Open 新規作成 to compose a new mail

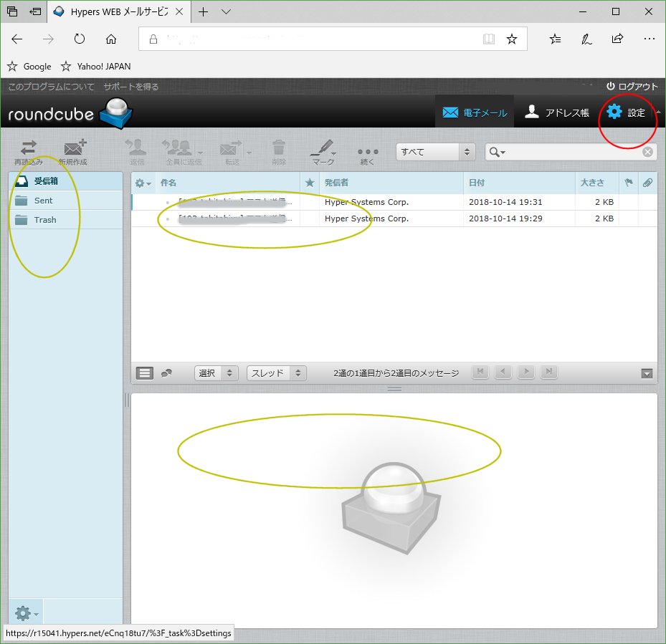coord(75,150)
